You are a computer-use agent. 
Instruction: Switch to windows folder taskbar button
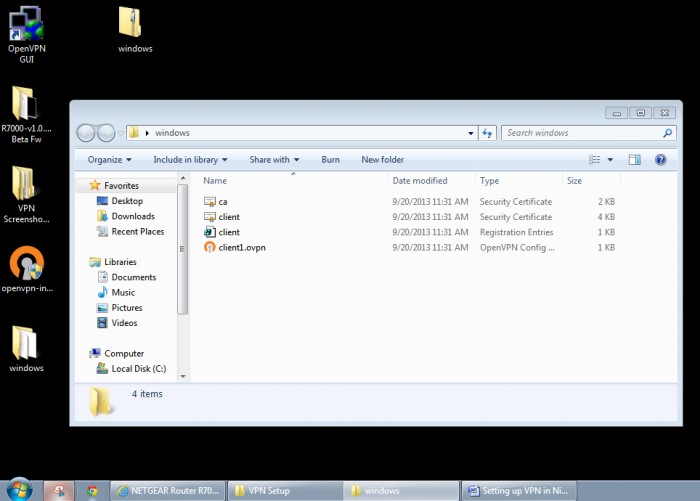point(400,491)
